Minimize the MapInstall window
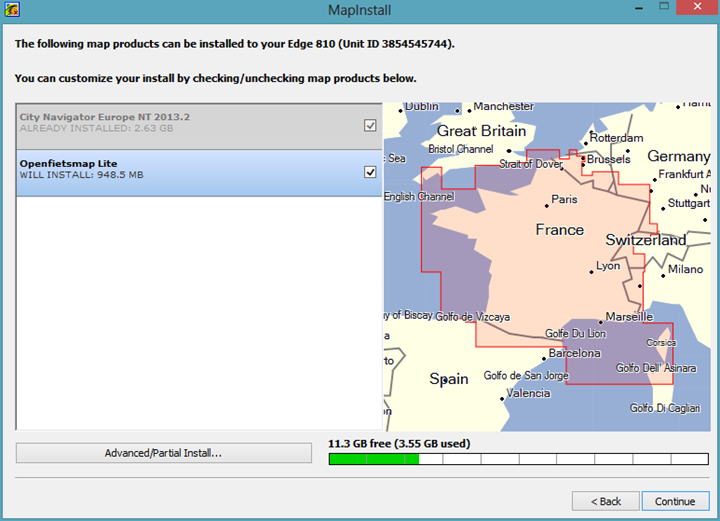The width and height of the screenshot is (720, 521). pos(639,8)
